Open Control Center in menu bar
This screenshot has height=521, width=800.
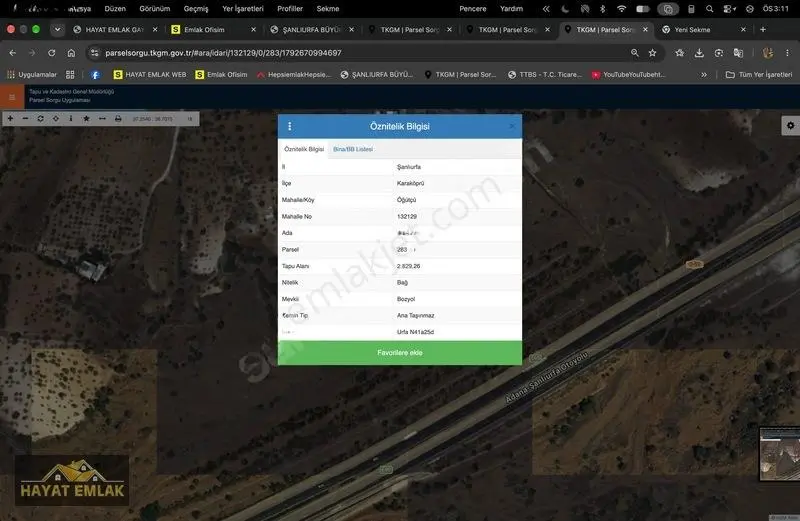(x=729, y=9)
